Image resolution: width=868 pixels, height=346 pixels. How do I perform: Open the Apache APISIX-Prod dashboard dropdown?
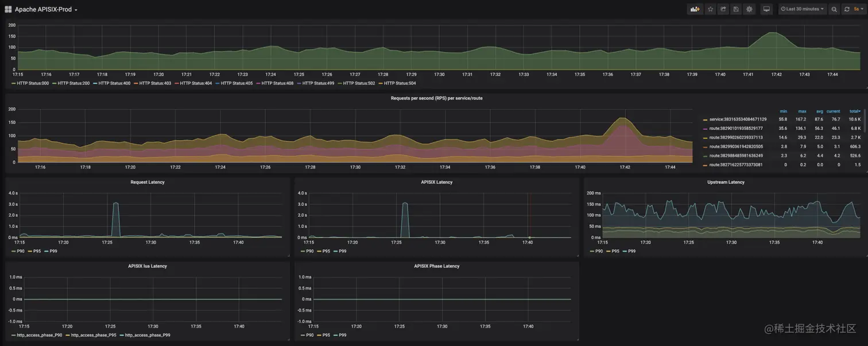pyautogui.click(x=46, y=10)
